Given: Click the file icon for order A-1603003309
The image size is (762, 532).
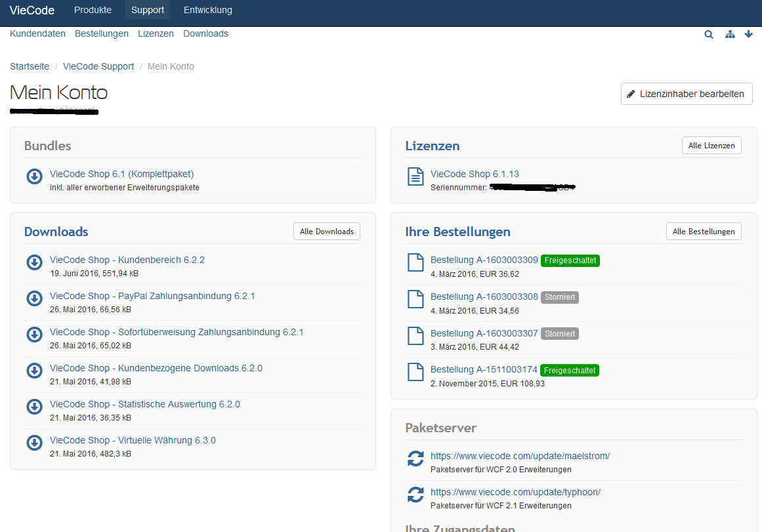Looking at the screenshot, I should pos(415,262).
